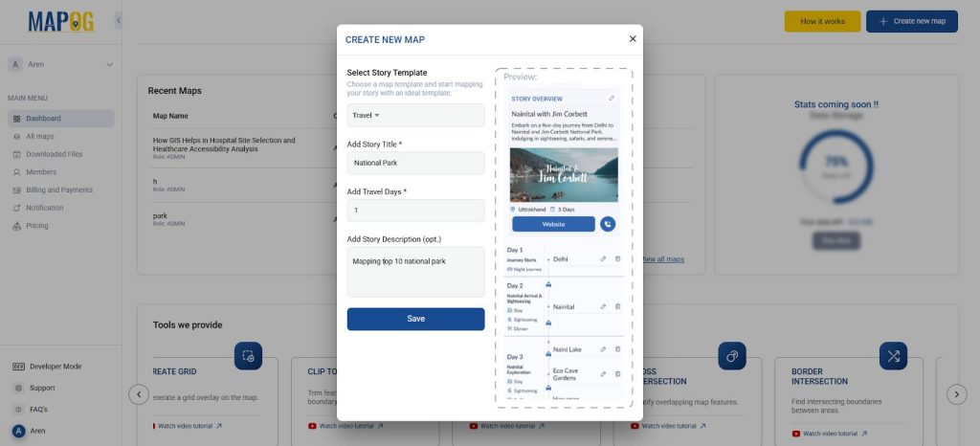Click the Border Intersection card title

tap(819, 376)
